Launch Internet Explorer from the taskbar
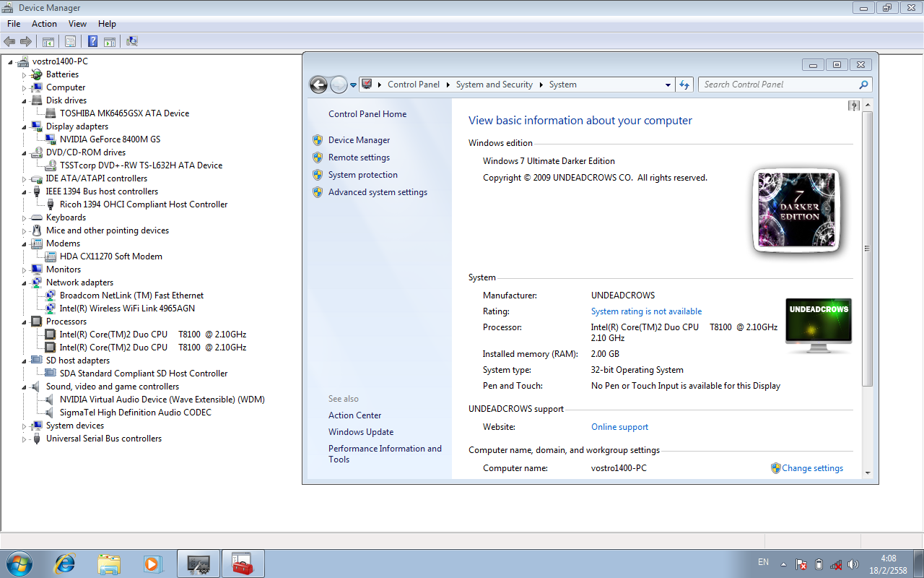The width and height of the screenshot is (924, 578). 65,564
